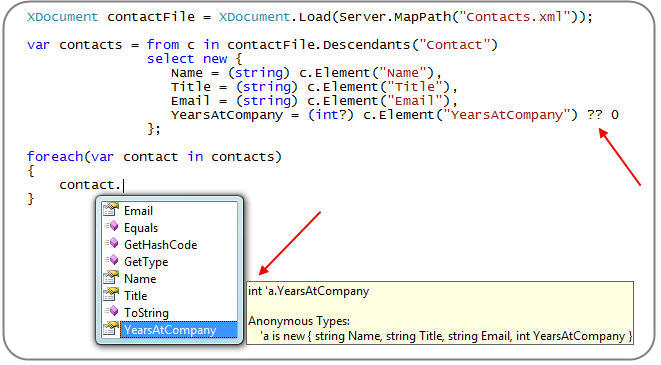Click the method icon beside Equals
The height and width of the screenshot is (365, 661).
(112, 227)
